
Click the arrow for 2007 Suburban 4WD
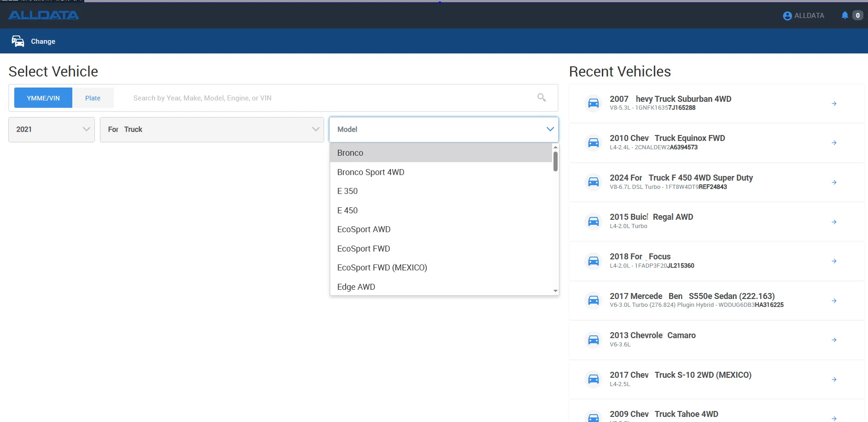834,104
